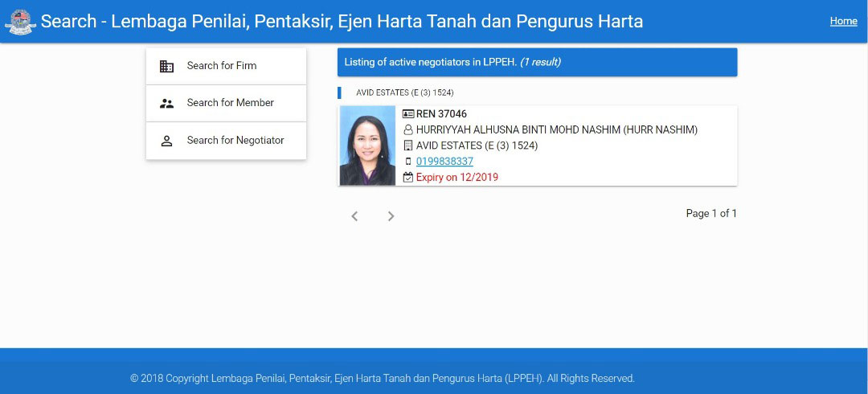Go to next page with right chevron
This screenshot has height=394, width=868.
391,216
